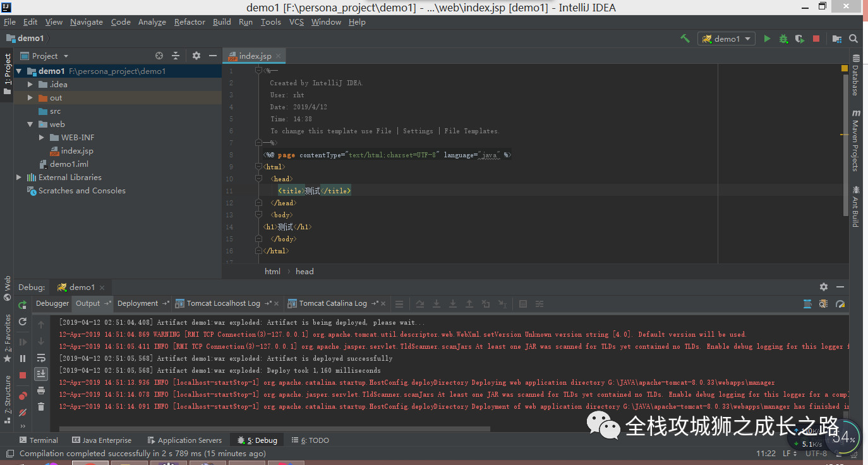This screenshot has height=465, width=868.
Task: Click the Evaluate Expression calculator icon
Action: click(522, 304)
